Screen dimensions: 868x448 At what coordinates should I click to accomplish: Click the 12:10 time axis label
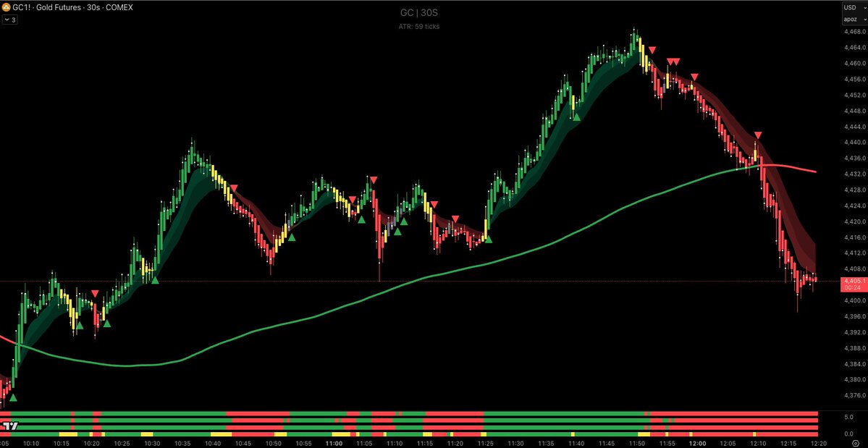point(758,444)
